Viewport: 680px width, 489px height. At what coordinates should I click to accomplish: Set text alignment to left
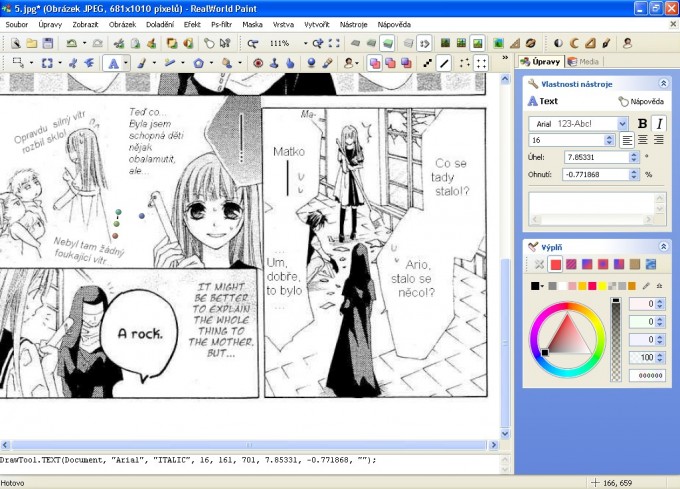[x=627, y=140]
